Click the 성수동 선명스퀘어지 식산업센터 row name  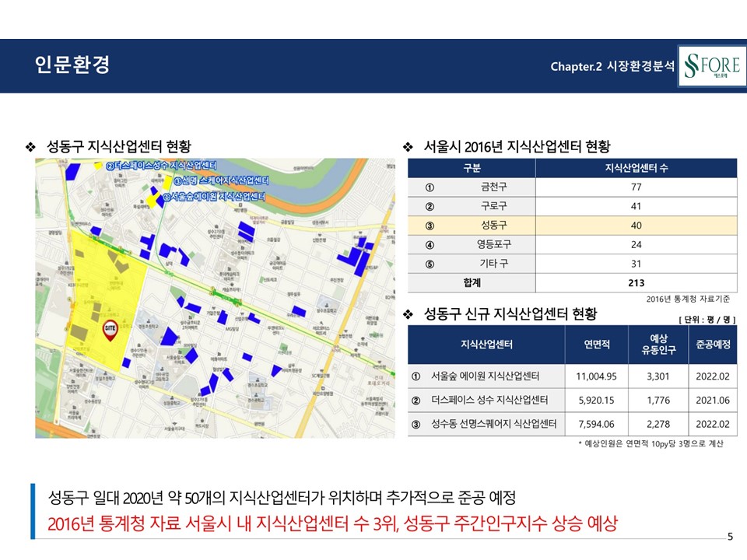pyautogui.click(x=493, y=424)
